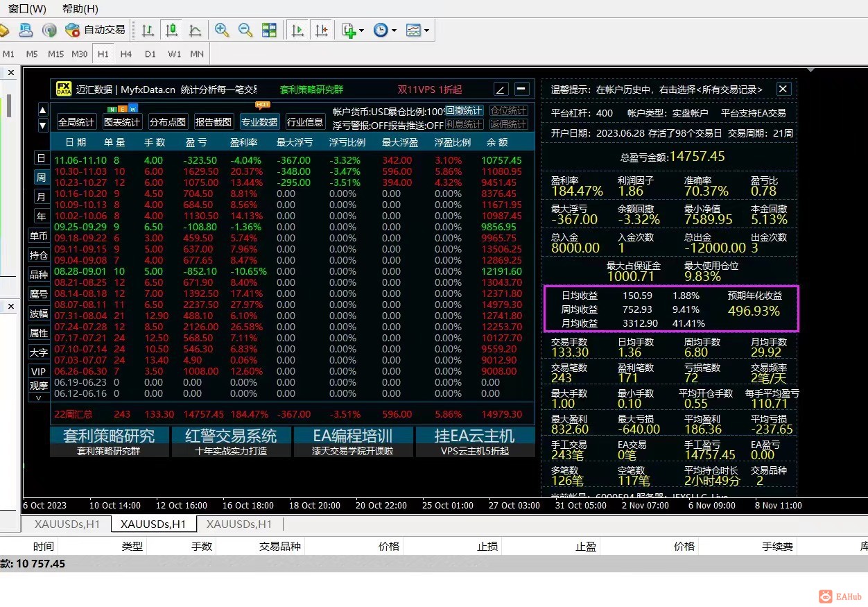Select the M1 timeframe
868x607 pixels.
9,53
